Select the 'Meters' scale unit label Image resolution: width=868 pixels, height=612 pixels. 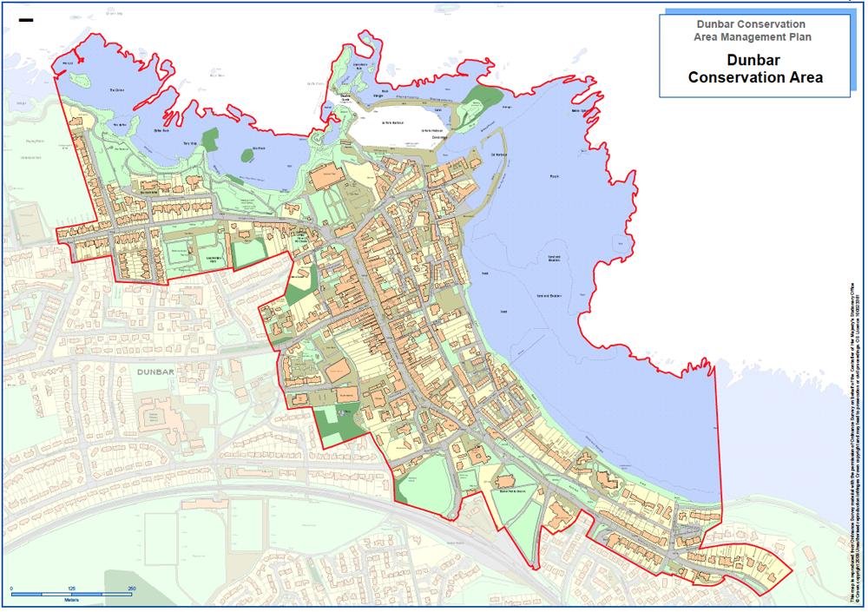click(x=71, y=600)
